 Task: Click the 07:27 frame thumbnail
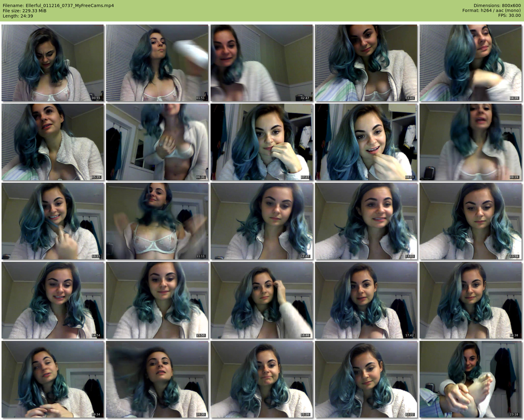pos(262,142)
